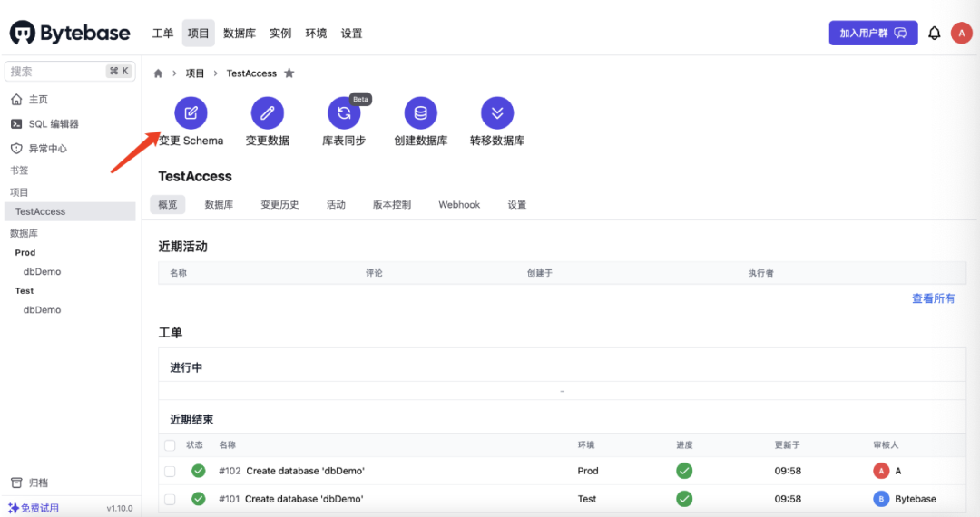The width and height of the screenshot is (980, 517).
Task: Tick the checkbox for issue #102
Action: click(170, 472)
